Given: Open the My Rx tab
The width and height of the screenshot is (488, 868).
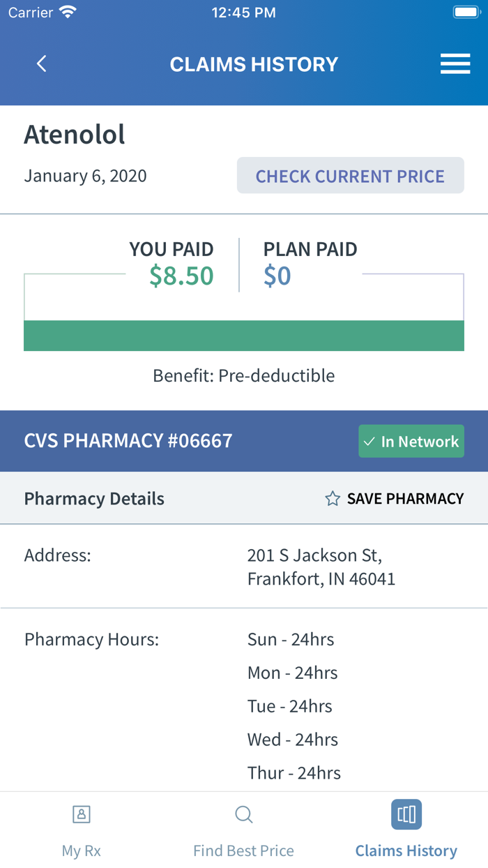Looking at the screenshot, I should tap(81, 830).
